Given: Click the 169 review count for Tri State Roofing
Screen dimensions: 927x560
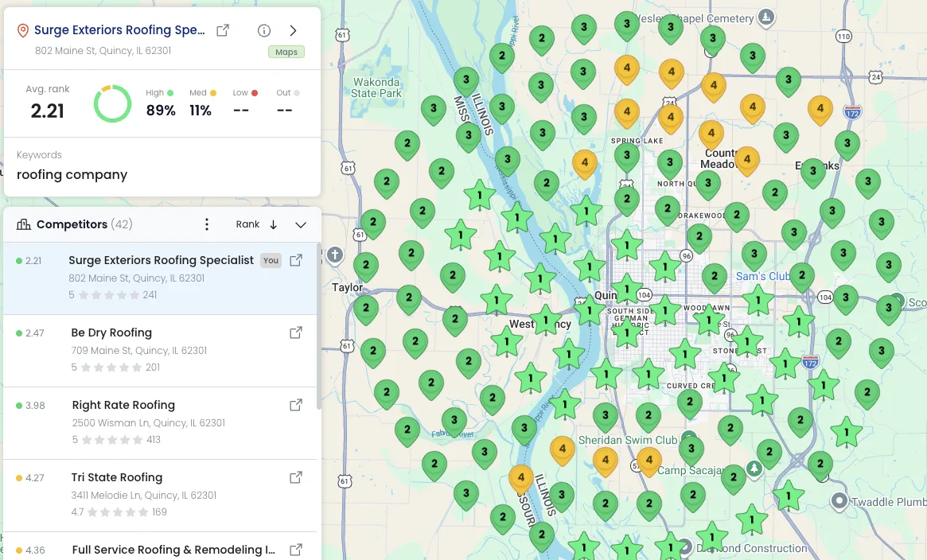Looking at the screenshot, I should tap(160, 512).
